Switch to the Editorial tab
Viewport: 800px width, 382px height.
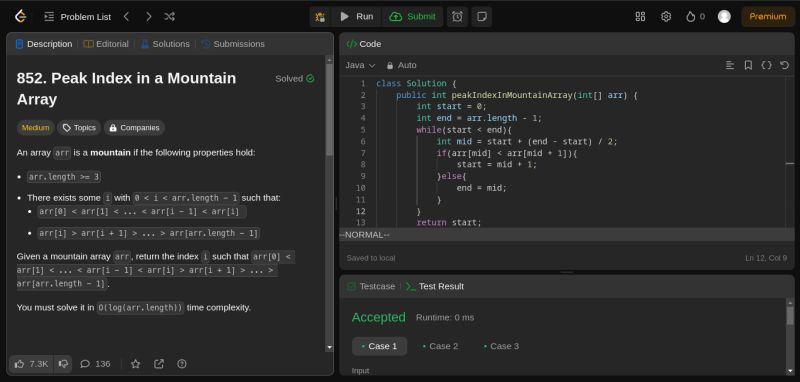[106, 44]
